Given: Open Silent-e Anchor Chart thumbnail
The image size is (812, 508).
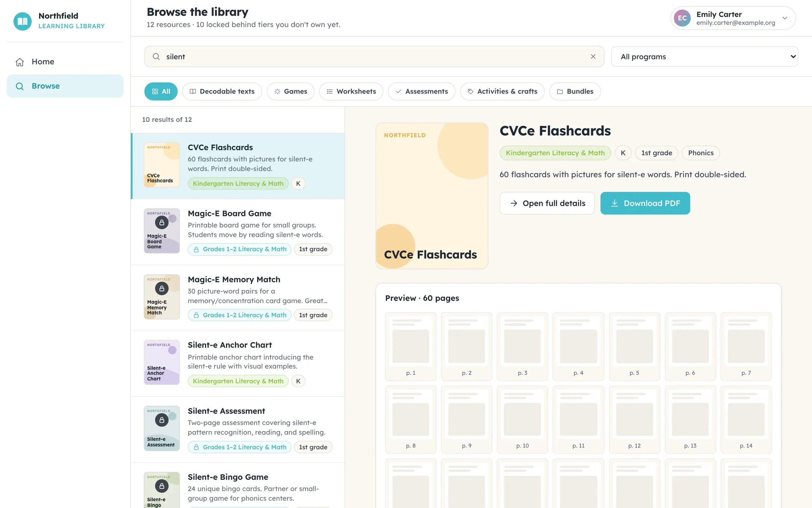Looking at the screenshot, I should coord(162,362).
